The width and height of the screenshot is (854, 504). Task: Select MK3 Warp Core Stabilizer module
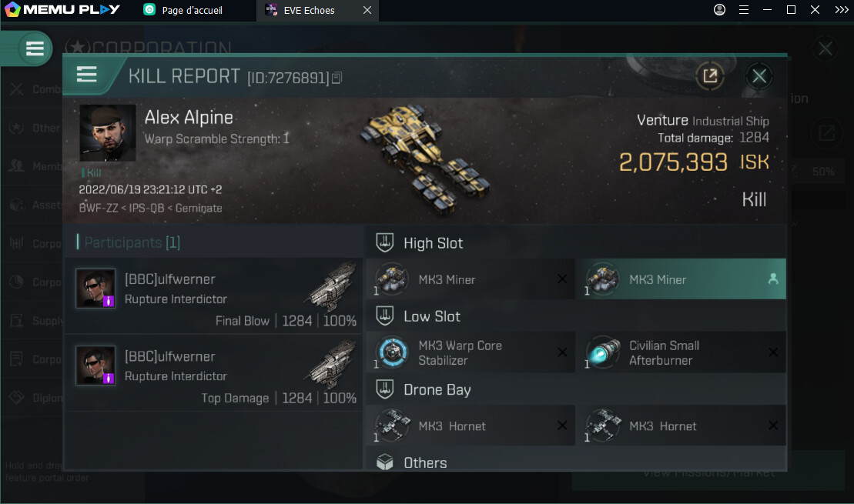470,352
